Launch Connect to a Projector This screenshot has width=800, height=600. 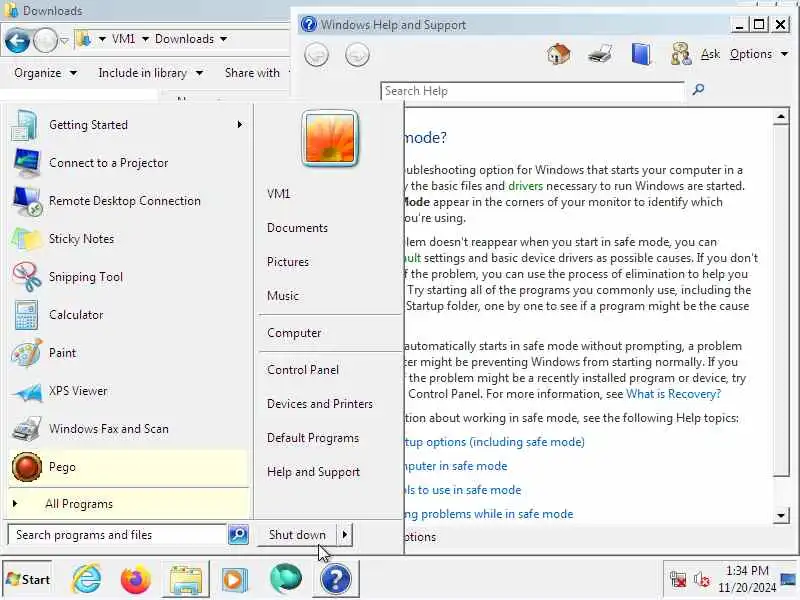click(128, 163)
